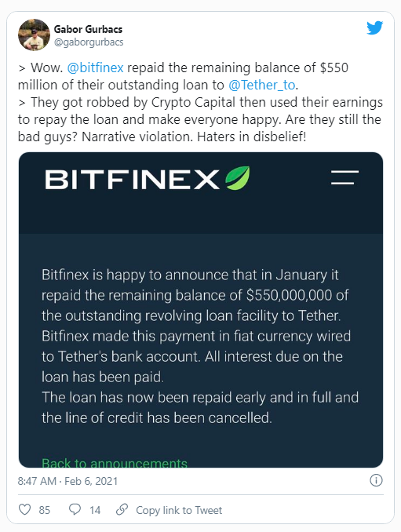The width and height of the screenshot is (401, 532).
Task: Click the green Bitfinex leaf logo
Action: point(238,178)
